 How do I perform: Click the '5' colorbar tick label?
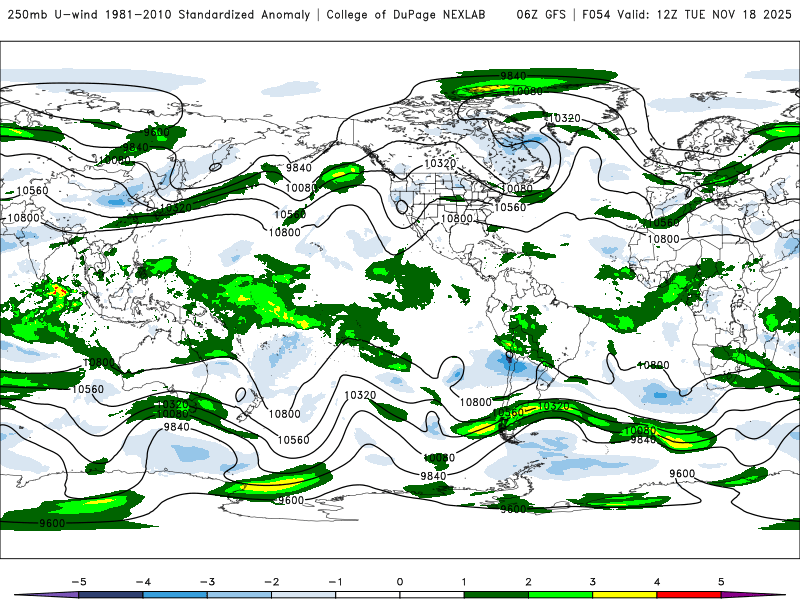pyautogui.click(x=721, y=582)
